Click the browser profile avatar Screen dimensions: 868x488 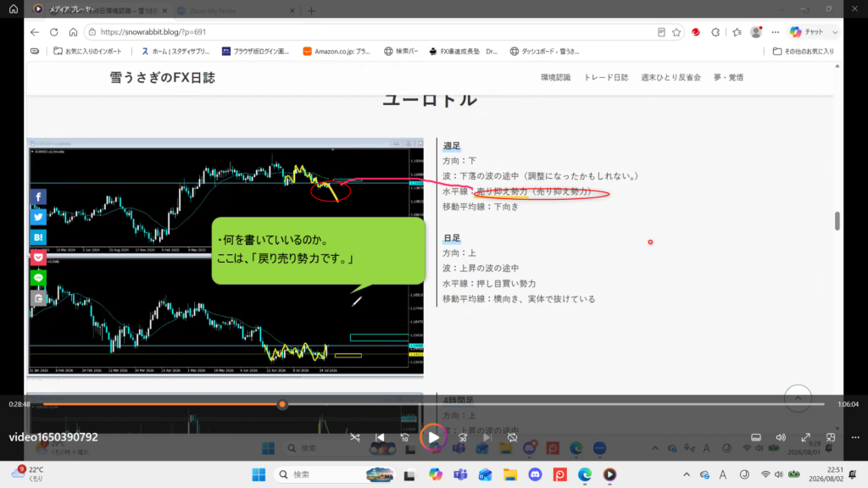point(756,32)
